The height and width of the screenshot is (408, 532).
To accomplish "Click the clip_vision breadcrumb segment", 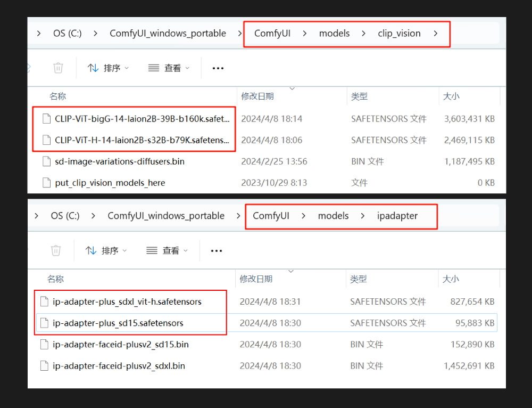I will 400,34.
